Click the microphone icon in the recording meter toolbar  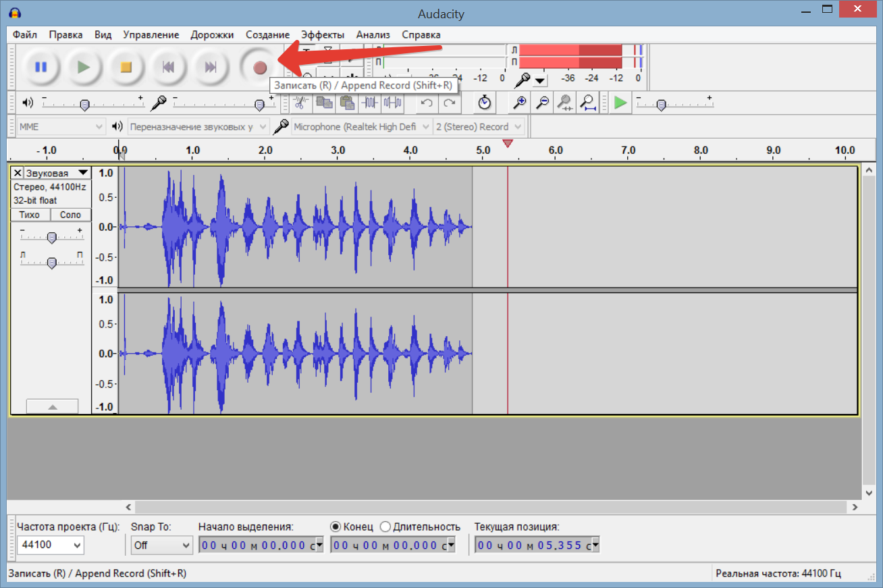coord(523,80)
